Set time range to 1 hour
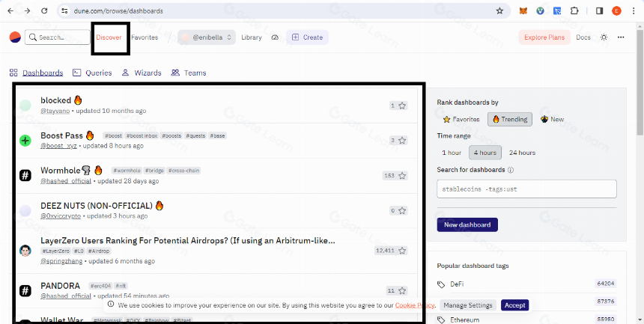This screenshot has height=324, width=644. click(x=452, y=153)
